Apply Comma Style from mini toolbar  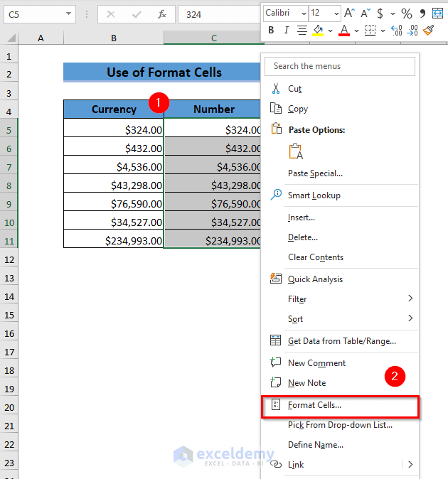[x=422, y=13]
